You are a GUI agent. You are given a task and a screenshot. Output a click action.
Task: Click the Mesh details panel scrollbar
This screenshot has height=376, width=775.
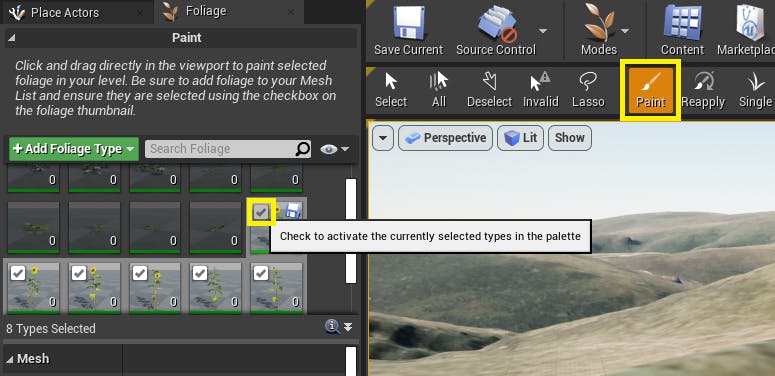pyautogui.click(x=351, y=361)
